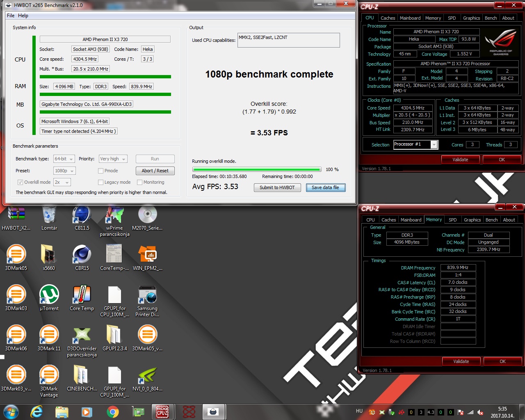The image size is (525, 420).
Task: Open Windows Explorer from taskbar
Action: pos(62,411)
